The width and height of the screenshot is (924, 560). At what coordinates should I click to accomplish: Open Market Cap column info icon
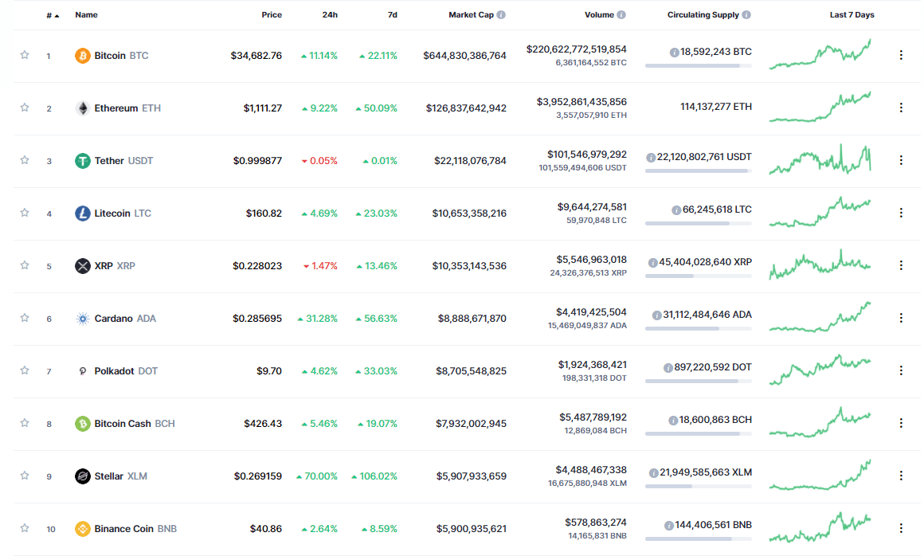point(501,14)
